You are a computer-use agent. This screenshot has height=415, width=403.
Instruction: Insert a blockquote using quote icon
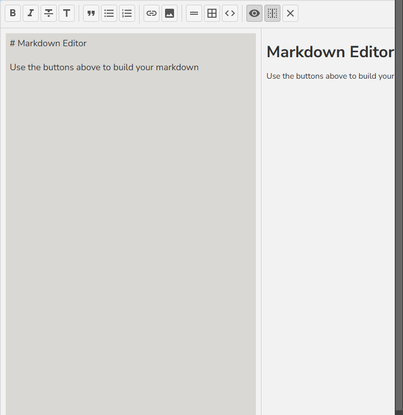click(91, 13)
